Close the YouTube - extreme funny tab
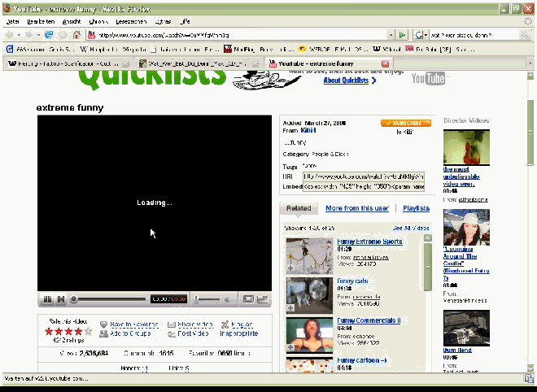Viewport: 537px width, 392px height. point(386,63)
